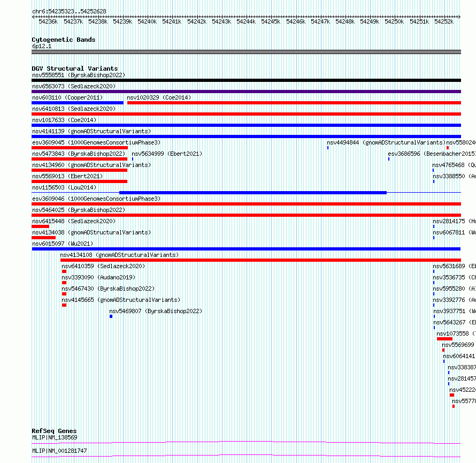Viewport: 476px width, 463px height.
Task: Click the 54240k ruler tick label
Action: click(x=147, y=21)
